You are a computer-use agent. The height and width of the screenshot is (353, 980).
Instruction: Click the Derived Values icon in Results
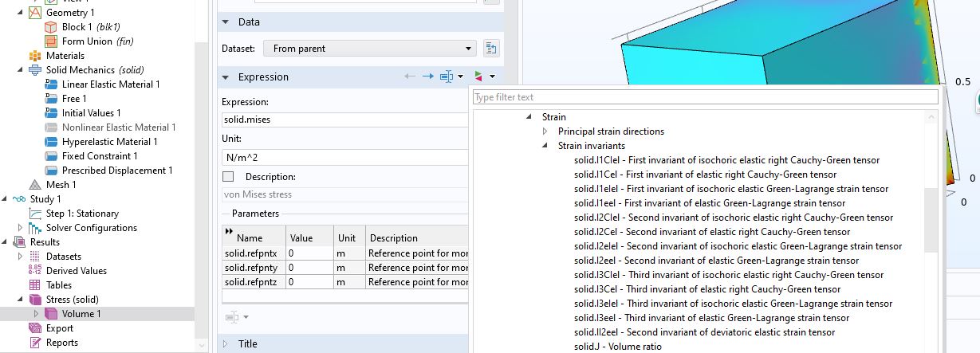(34, 271)
